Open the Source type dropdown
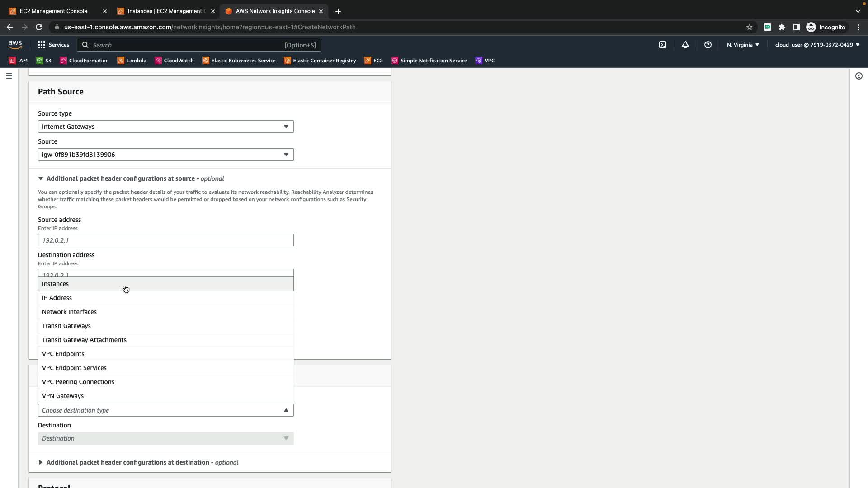This screenshot has height=488, width=868. tap(165, 127)
